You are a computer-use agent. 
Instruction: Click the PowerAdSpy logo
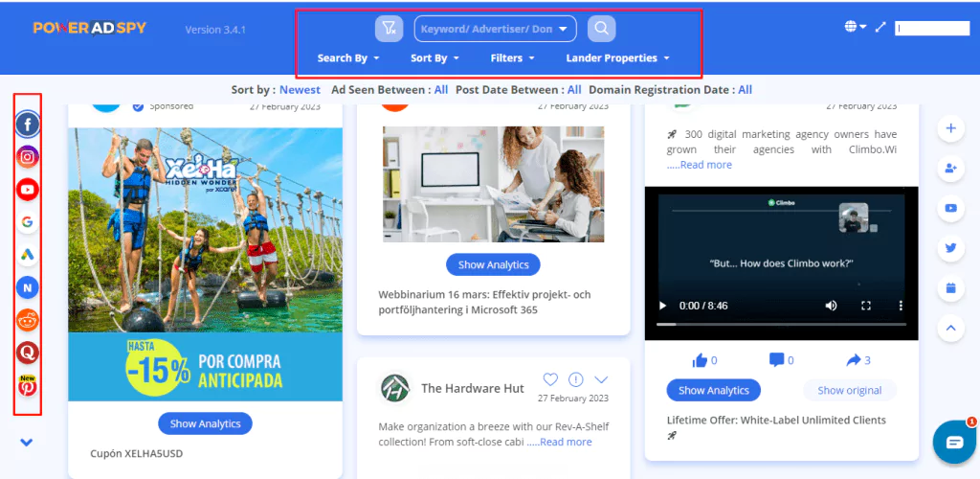(90, 28)
